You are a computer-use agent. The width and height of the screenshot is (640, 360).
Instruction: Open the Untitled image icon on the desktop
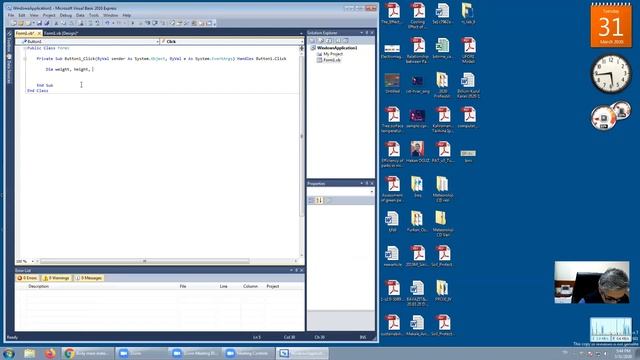click(392, 83)
